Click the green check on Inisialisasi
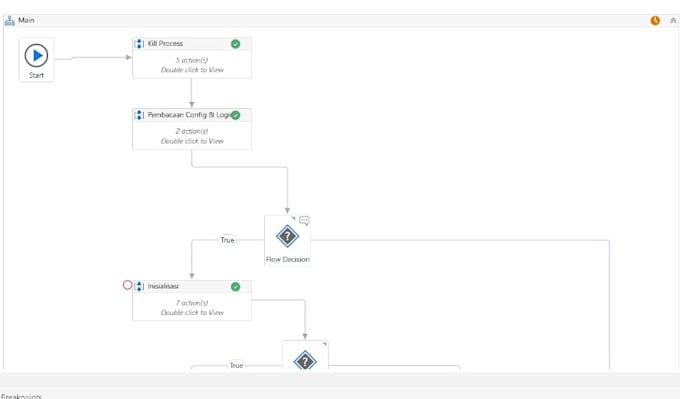The image size is (680, 399). pyautogui.click(x=235, y=287)
